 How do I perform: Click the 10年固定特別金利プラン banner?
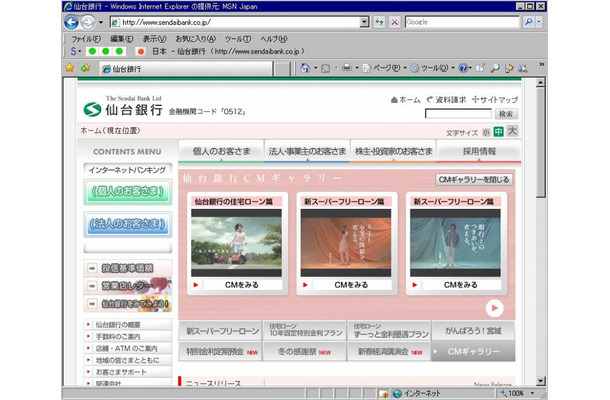coord(305,331)
